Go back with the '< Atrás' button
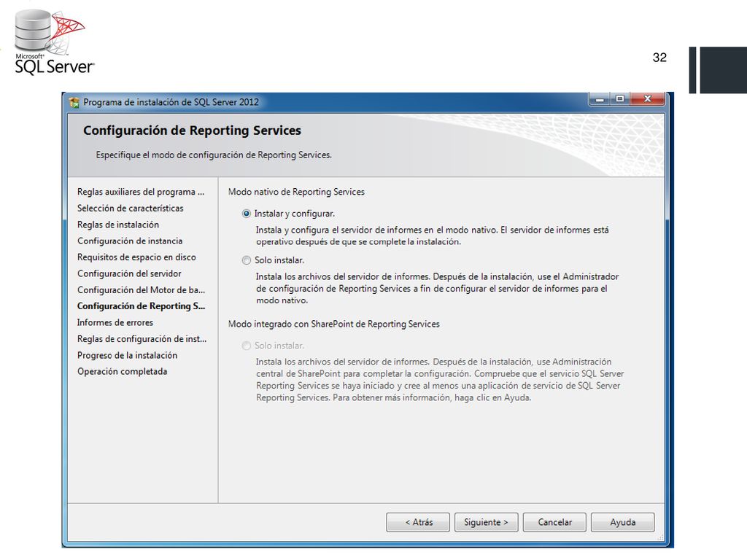 point(418,522)
